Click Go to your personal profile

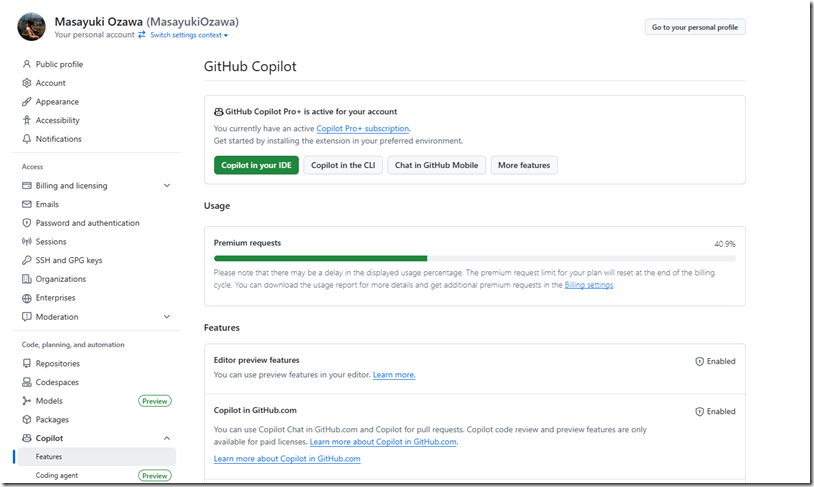point(695,27)
